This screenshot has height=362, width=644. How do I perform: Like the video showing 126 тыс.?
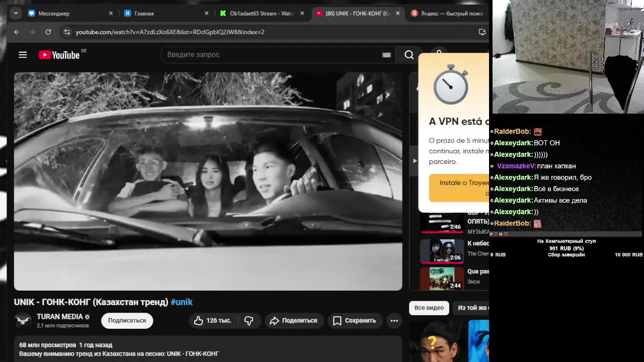tap(212, 320)
